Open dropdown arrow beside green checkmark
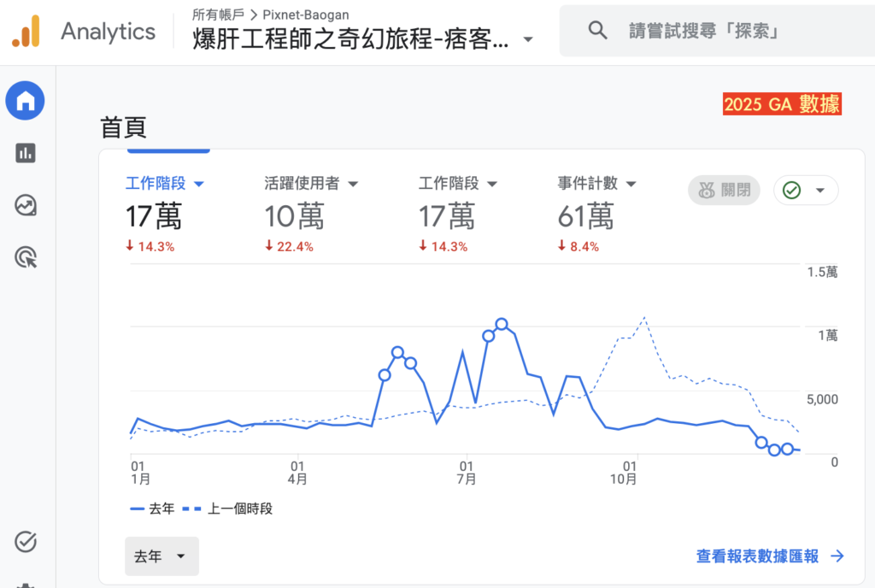Screen dimensions: 875x588 (819, 191)
